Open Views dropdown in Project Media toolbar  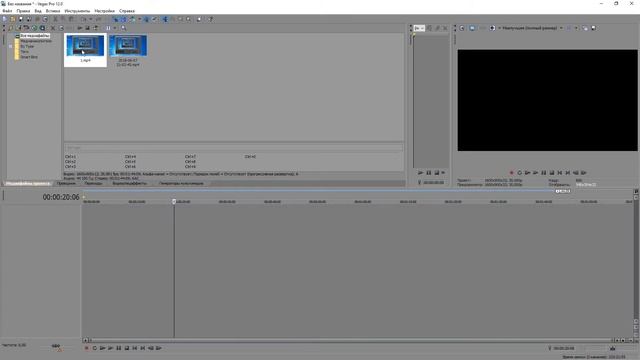click(114, 28)
